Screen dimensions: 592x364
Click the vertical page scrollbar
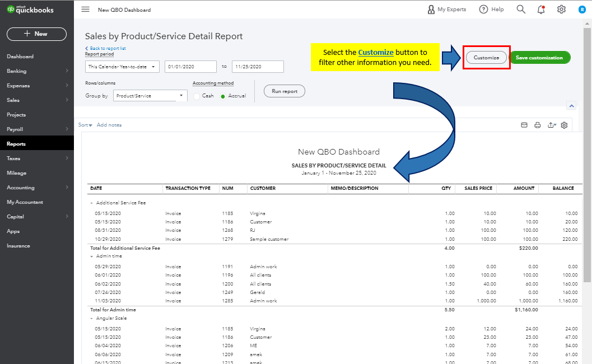587,155
